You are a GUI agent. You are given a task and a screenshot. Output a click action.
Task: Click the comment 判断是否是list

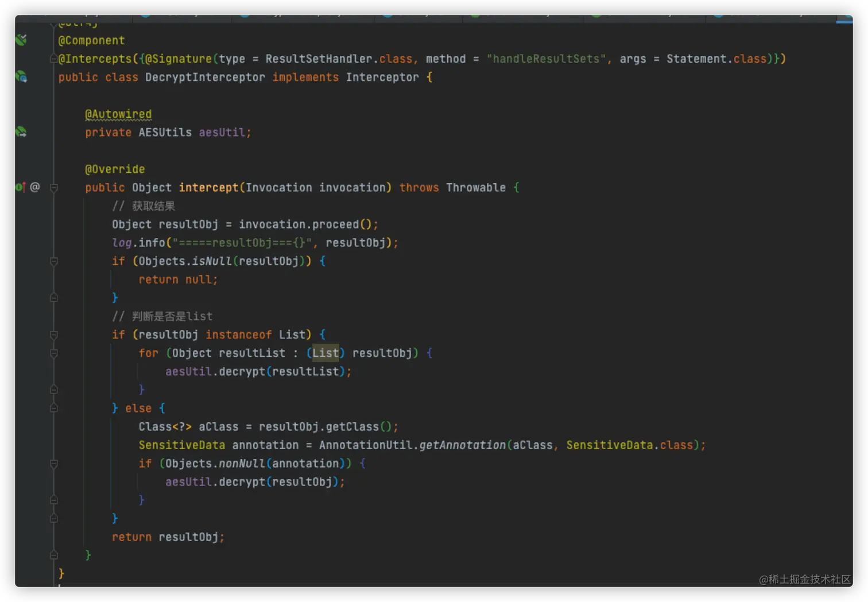click(x=162, y=316)
